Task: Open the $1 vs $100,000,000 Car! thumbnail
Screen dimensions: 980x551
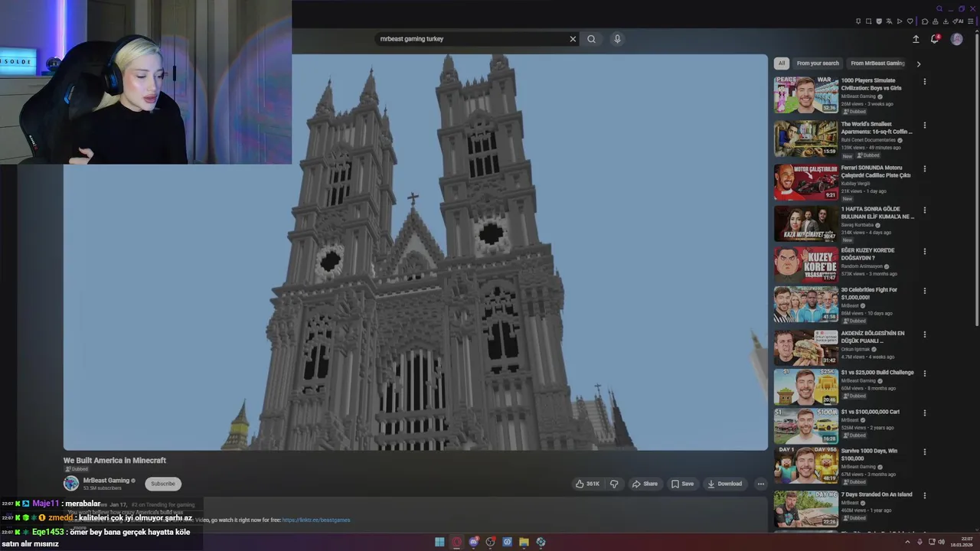Action: [805, 426]
